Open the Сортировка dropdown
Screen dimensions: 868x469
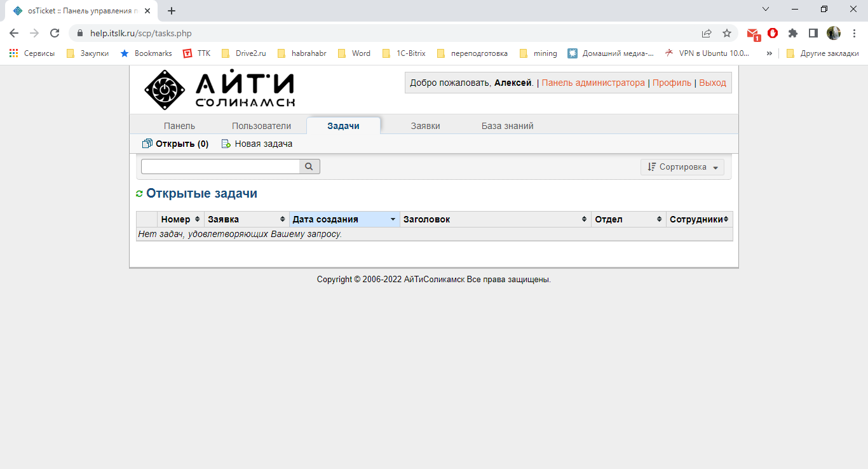(x=682, y=167)
